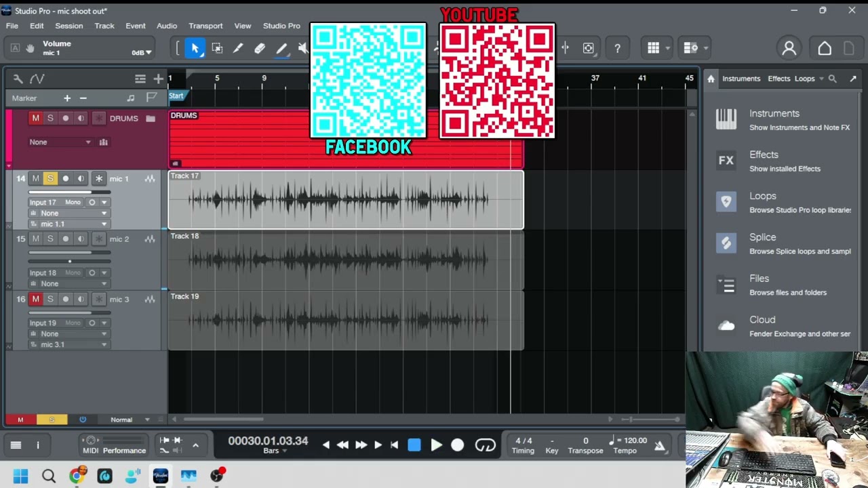Open track list options wrench icon
Screen dimensions: 868x488
pos(18,79)
